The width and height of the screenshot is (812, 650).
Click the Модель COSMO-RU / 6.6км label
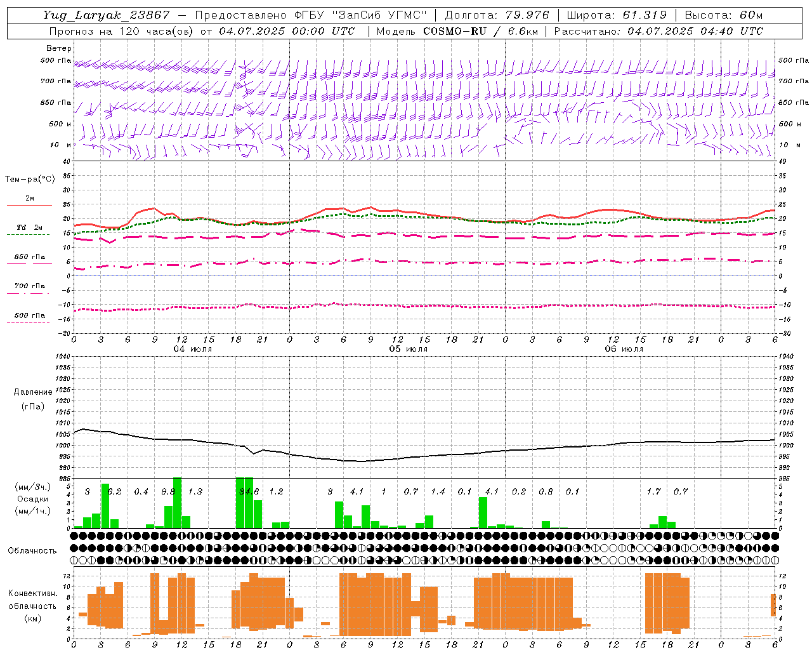click(457, 31)
